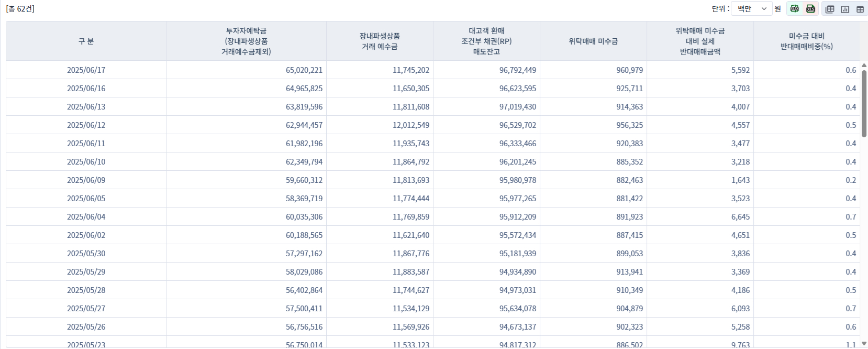Open the 단위 백만 unit dropdown
The height and width of the screenshot is (349, 868).
pyautogui.click(x=751, y=9)
